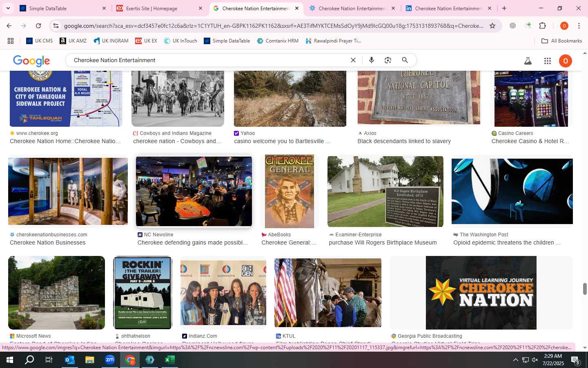The width and height of the screenshot is (588, 368).
Task: Open the Virtual Learning Journey Cherokee Nation image
Action: [x=481, y=293]
